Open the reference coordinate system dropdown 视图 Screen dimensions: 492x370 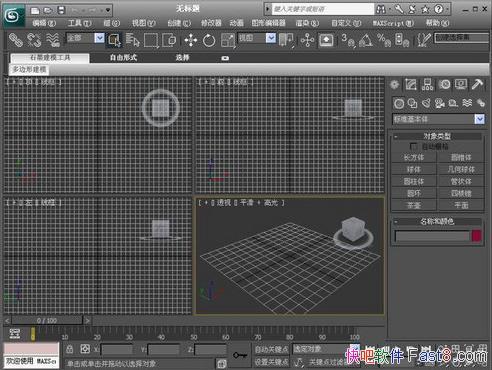point(257,38)
